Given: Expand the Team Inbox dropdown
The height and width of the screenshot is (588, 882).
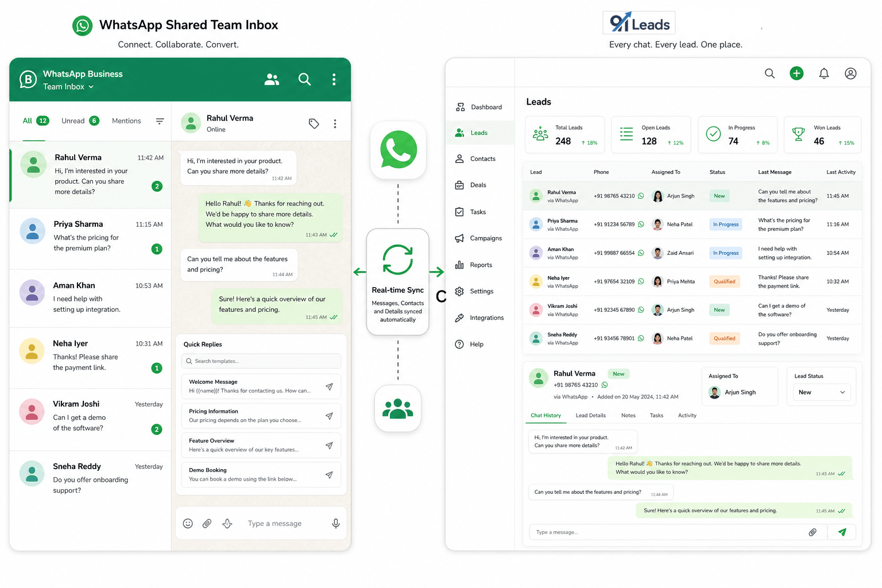Looking at the screenshot, I should coord(68,87).
